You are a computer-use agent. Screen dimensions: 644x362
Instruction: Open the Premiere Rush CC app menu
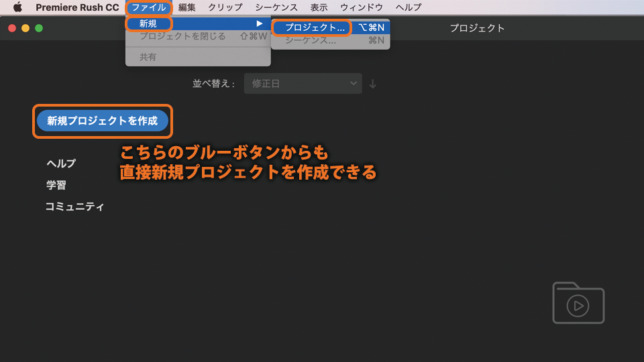[77, 7]
